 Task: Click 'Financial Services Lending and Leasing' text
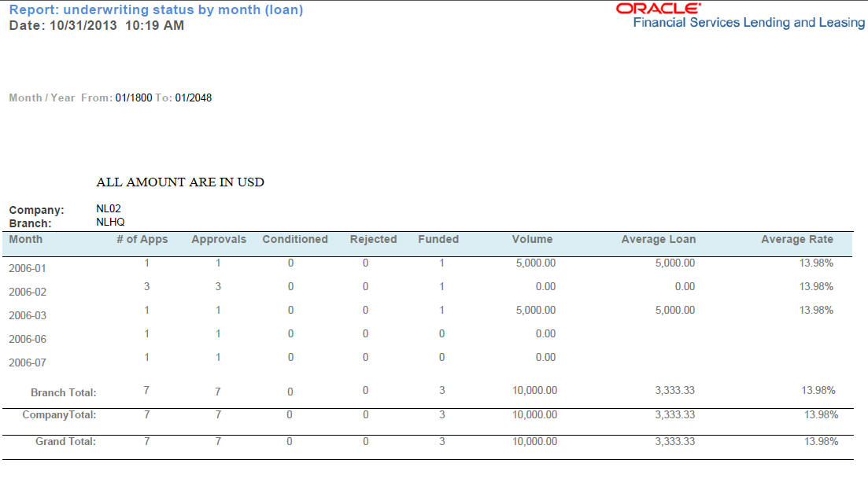(x=748, y=23)
